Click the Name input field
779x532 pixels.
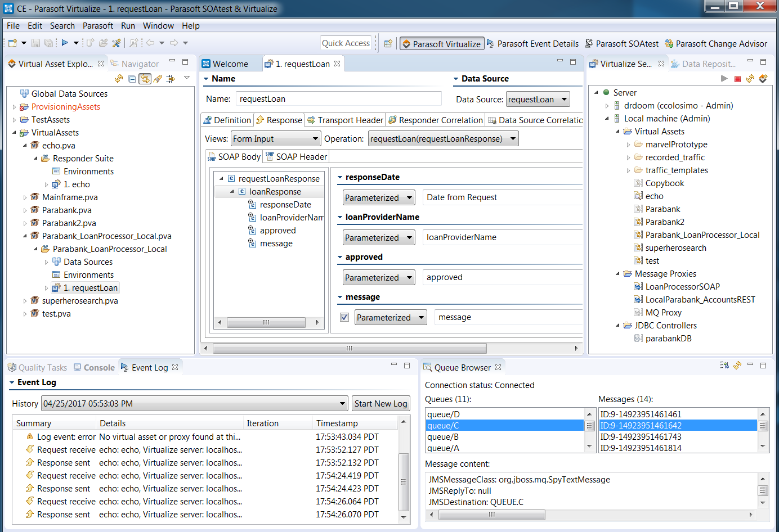point(338,99)
